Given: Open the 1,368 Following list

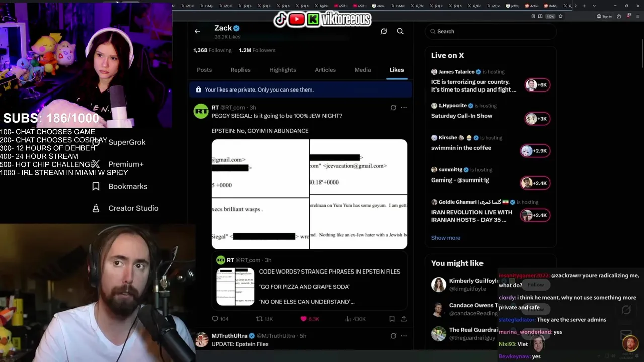Looking at the screenshot, I should (x=212, y=50).
